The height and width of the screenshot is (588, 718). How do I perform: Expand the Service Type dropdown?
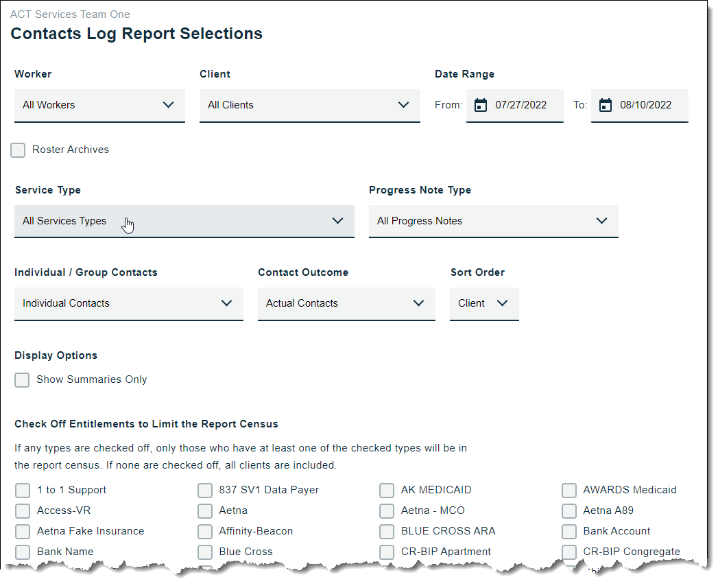(x=184, y=221)
